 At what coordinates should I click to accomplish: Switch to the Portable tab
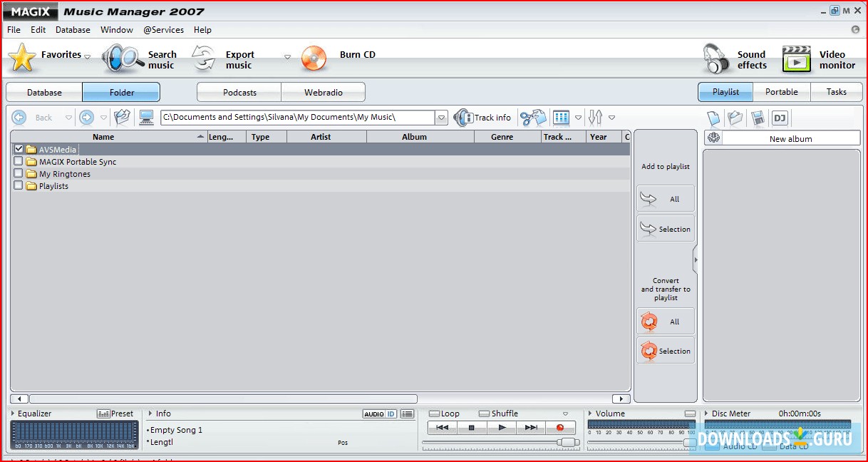tap(782, 92)
